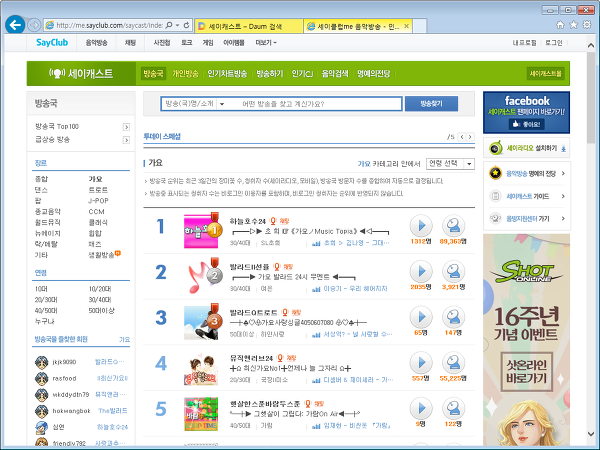Click the 세이라디오 설치하기 radio icon
600x450 pixels.
pyautogui.click(x=496, y=148)
